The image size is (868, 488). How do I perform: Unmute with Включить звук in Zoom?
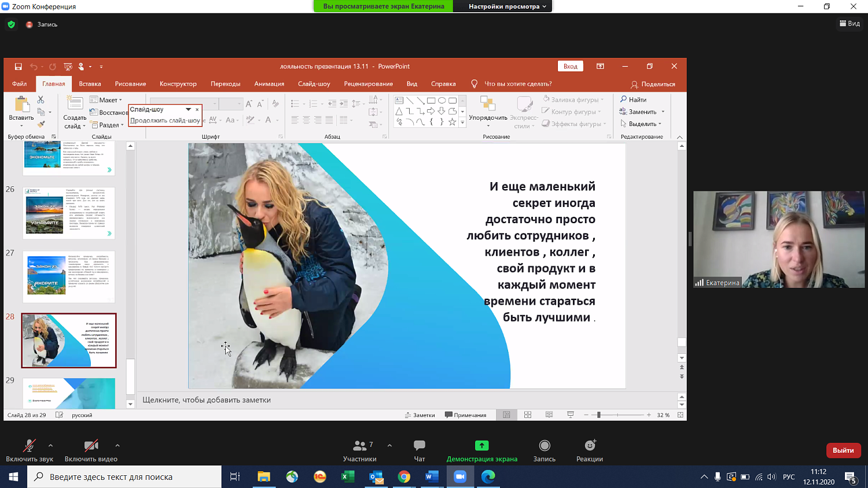[30, 451]
